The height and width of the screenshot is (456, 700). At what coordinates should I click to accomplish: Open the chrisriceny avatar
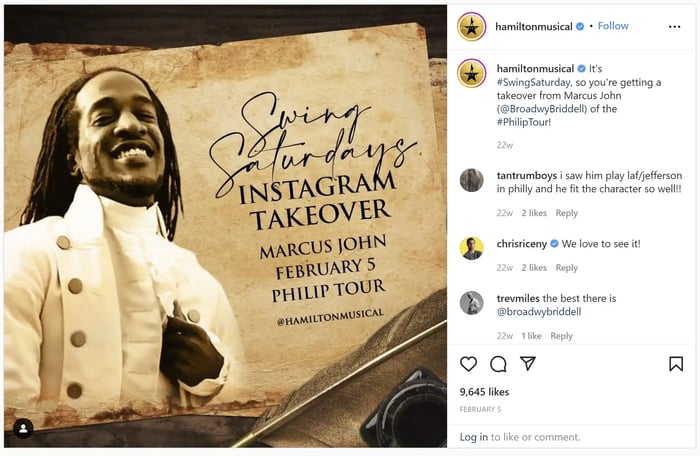[471, 248]
